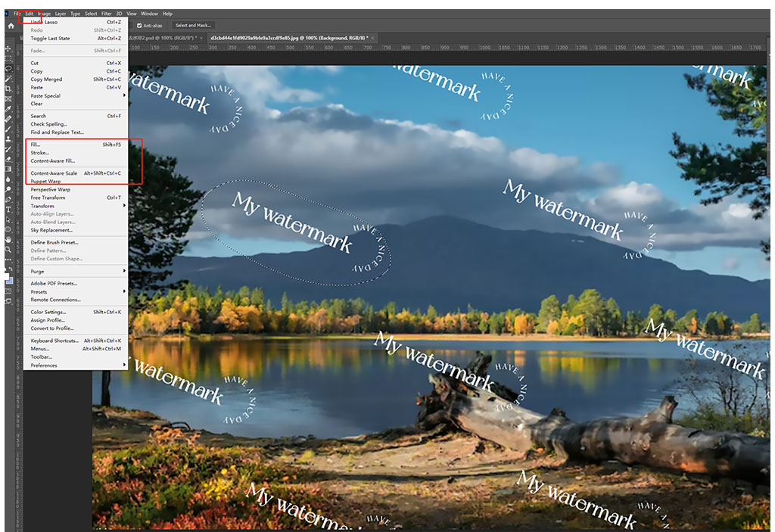
Task: Expand the Transform submenu
Action: pos(76,206)
